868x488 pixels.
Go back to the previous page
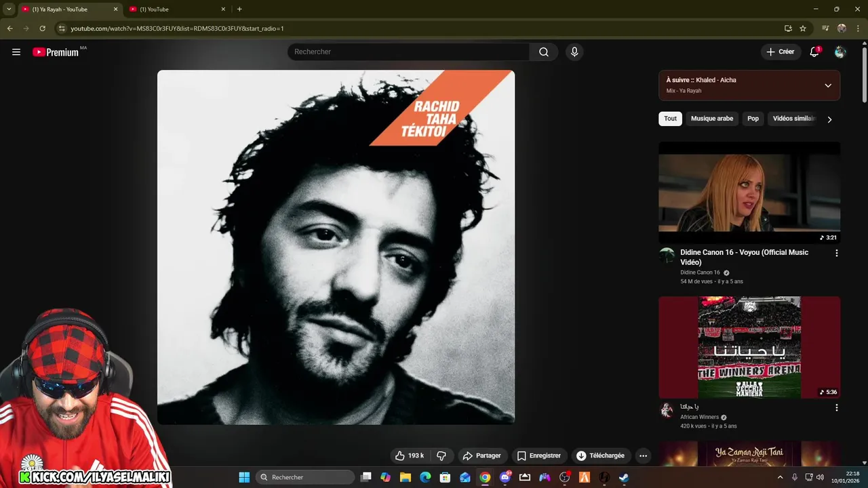click(9, 28)
